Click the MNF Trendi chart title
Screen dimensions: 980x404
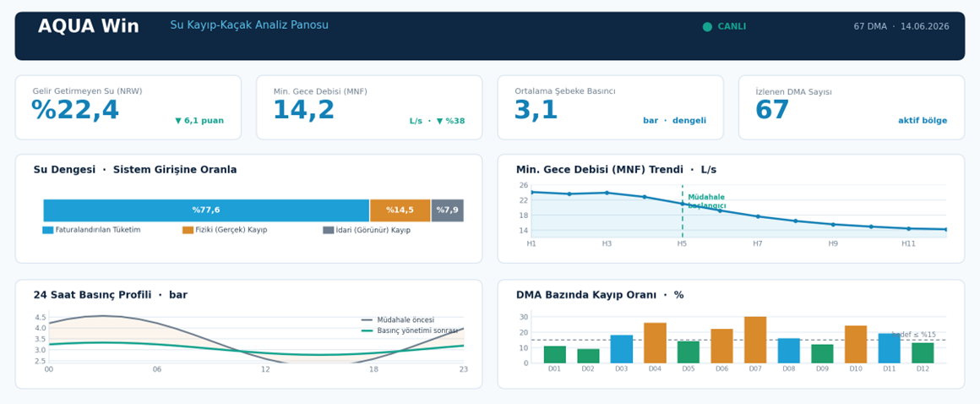pyautogui.click(x=616, y=170)
